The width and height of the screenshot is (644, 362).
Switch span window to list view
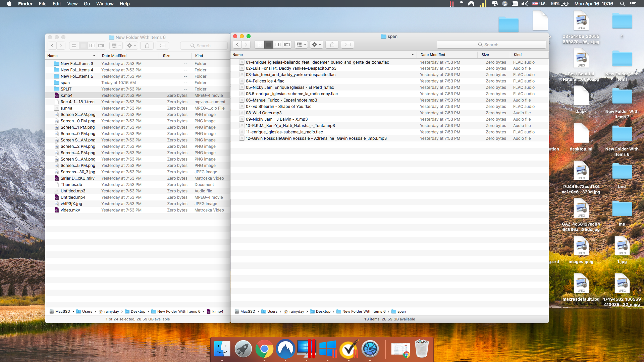pos(269,45)
